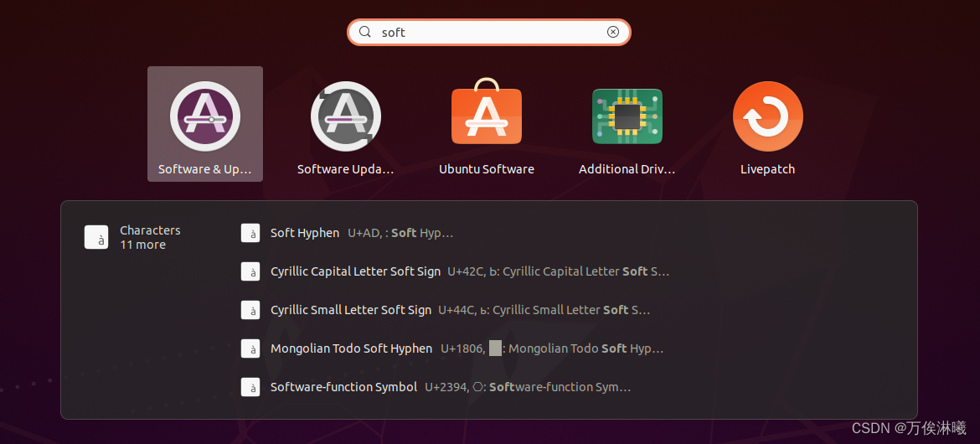Click icon beside Cyrillic Capital Letter Soft Sign
The height and width of the screenshot is (444, 980).
[x=250, y=271]
